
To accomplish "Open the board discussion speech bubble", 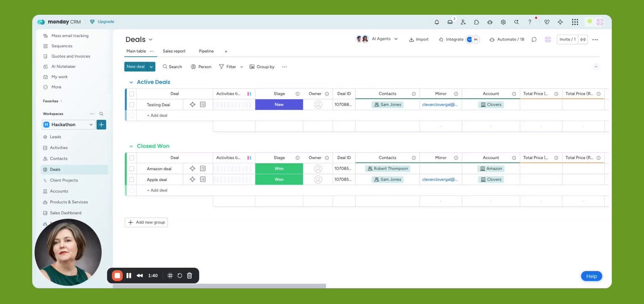I will point(534,39).
